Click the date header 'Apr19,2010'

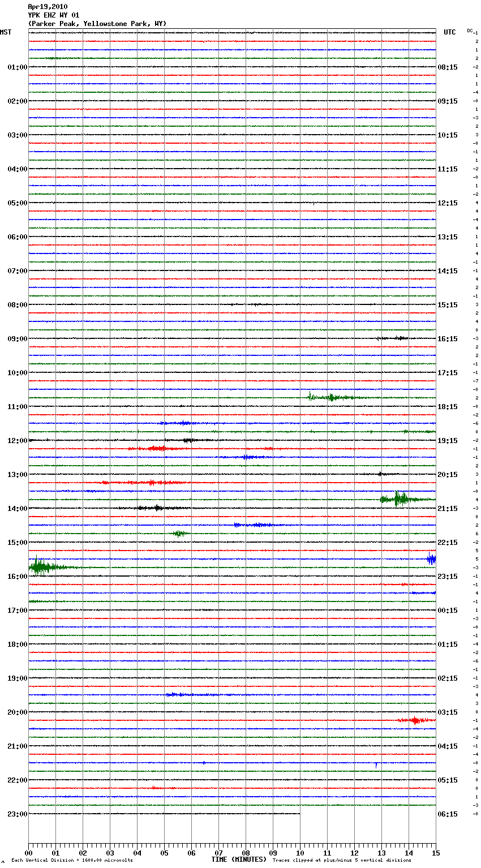(48, 7)
